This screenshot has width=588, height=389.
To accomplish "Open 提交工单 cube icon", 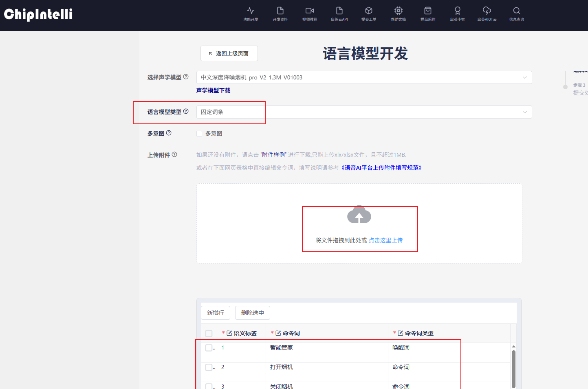I will [x=369, y=11].
